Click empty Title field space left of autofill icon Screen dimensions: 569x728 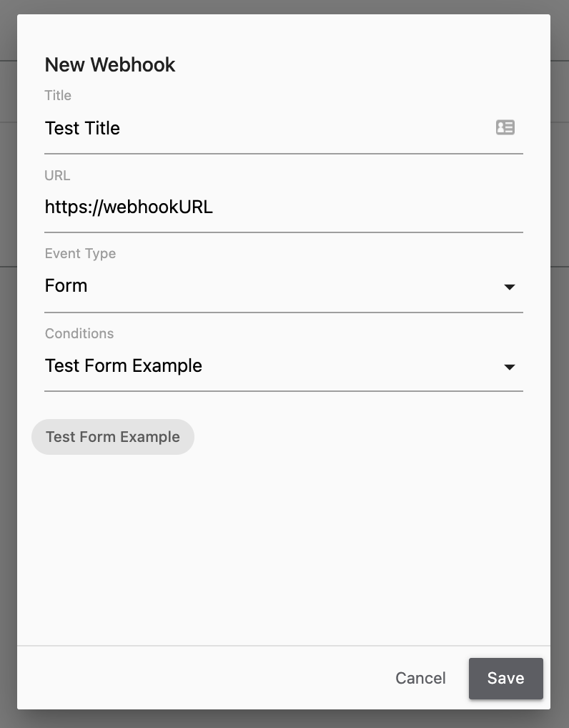[307, 128]
